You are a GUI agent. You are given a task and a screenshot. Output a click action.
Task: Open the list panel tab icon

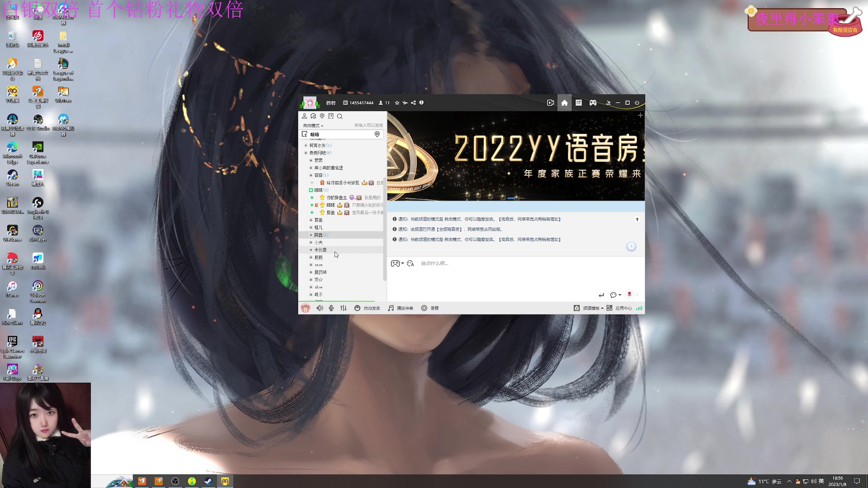[x=579, y=103]
